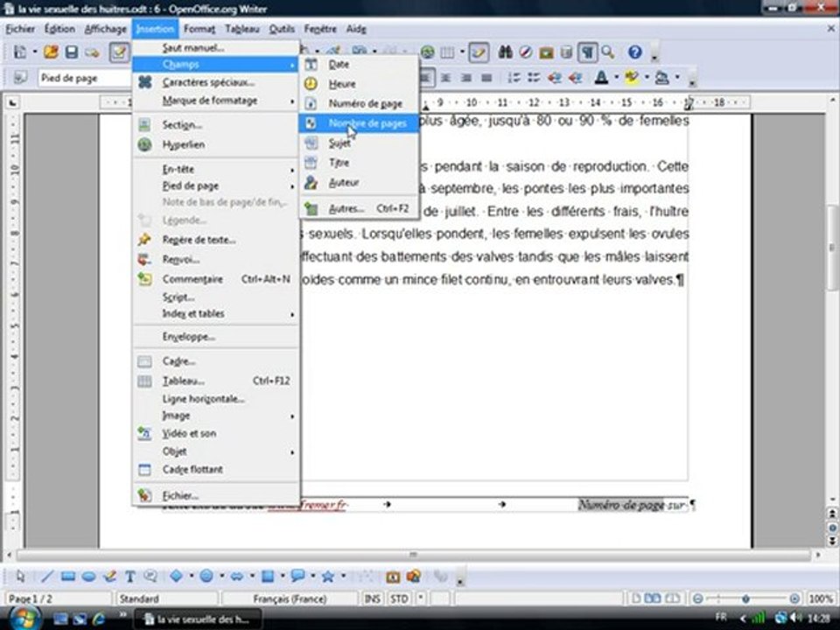Click New document toolbar icon
840x630 pixels.
tap(20, 52)
